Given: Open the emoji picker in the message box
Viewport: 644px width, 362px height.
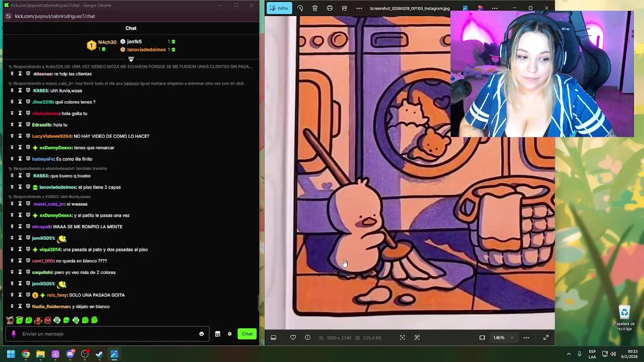Looking at the screenshot, I should coord(201,334).
